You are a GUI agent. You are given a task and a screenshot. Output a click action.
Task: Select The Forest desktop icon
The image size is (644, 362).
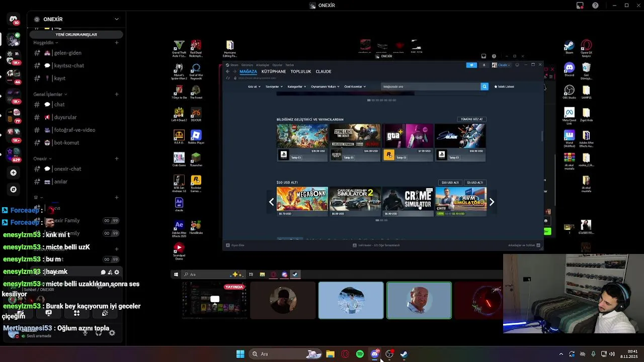tap(196, 93)
